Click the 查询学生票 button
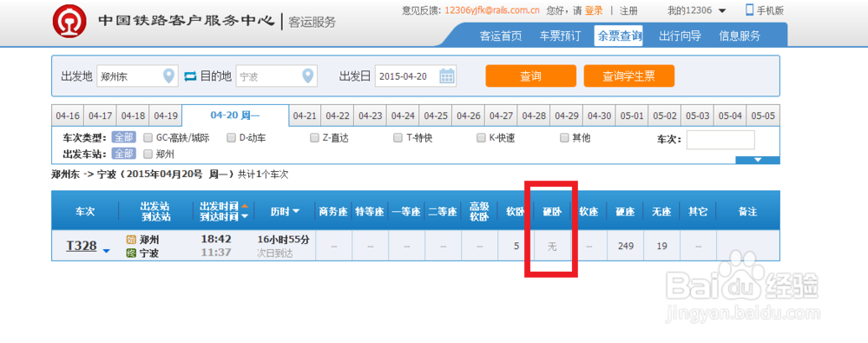The width and height of the screenshot is (868, 343). [x=628, y=76]
